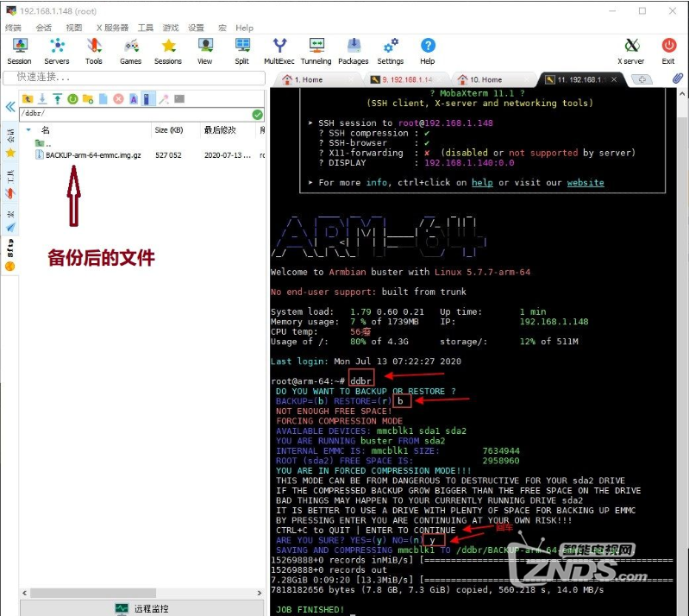Open the 视图 menu

pos(74,28)
